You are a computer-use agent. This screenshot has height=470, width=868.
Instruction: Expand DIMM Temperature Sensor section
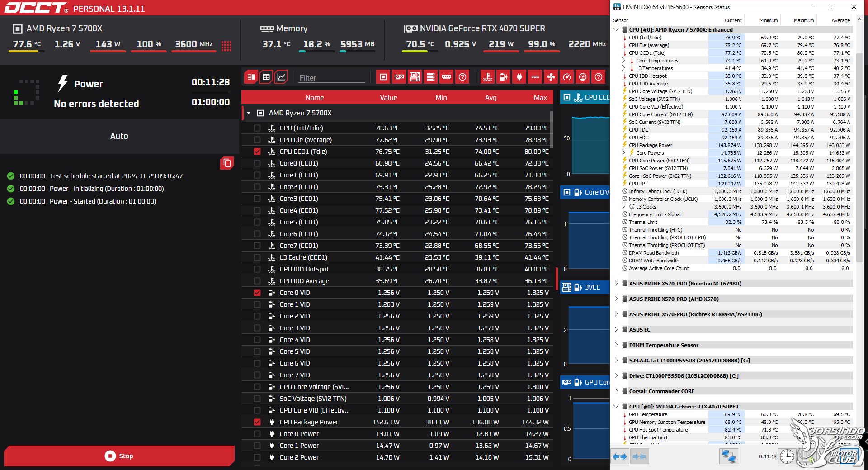616,345
